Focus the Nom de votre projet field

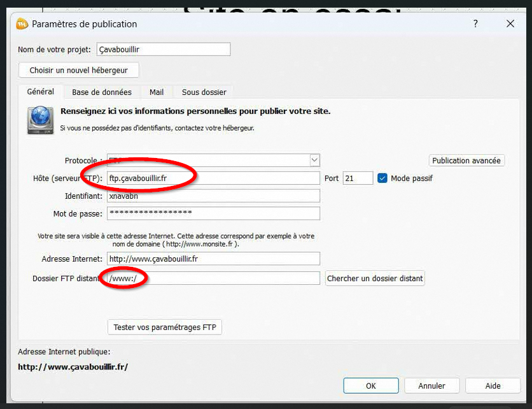point(163,50)
